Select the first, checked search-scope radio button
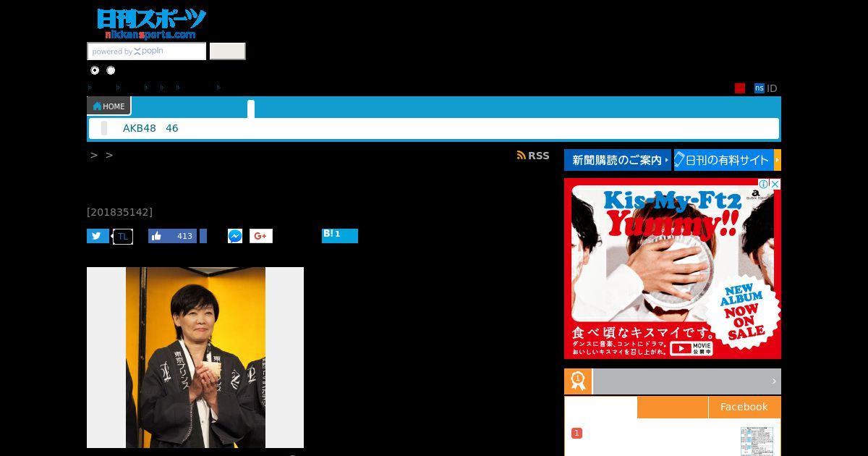The height and width of the screenshot is (456, 868). pos(95,70)
